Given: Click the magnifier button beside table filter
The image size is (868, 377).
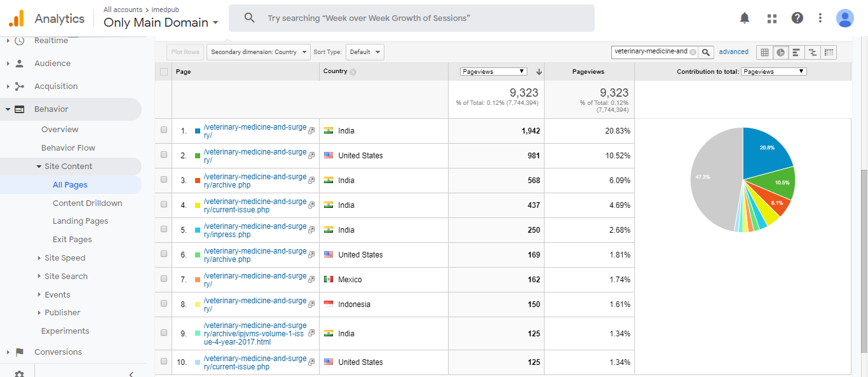Looking at the screenshot, I should click(705, 52).
